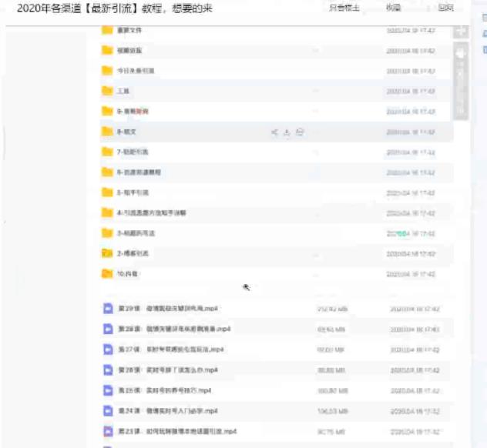Open the folder name 10-抖音
This screenshot has height=448, width=487.
click(127, 274)
